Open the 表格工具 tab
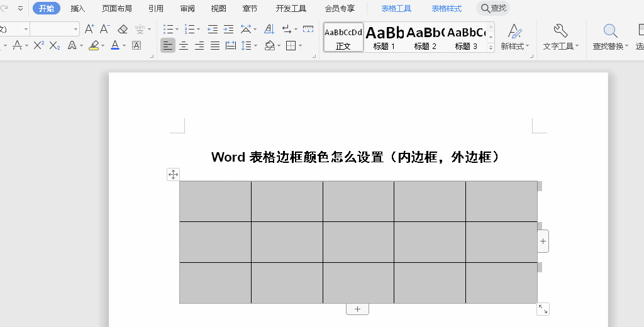Viewport: 644px width, 327px height. coord(396,8)
